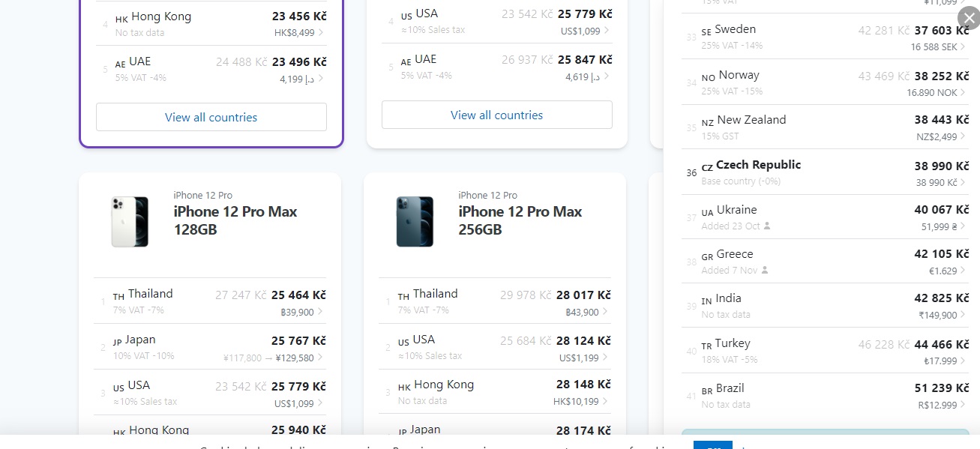
Task: Select the Greece row at 42 105 Kč
Action: coord(826,261)
